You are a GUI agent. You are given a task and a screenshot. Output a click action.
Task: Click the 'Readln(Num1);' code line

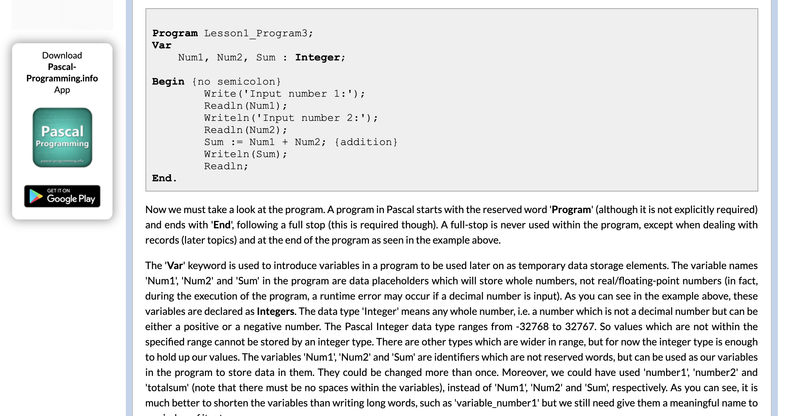coord(245,105)
